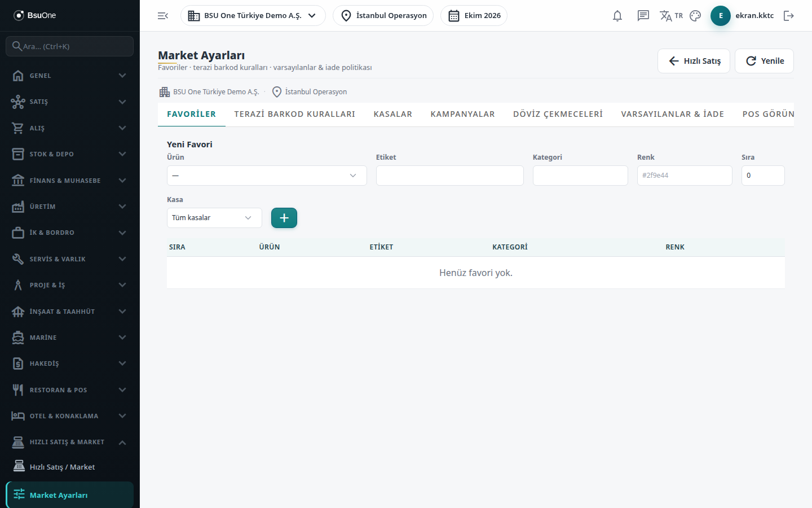The height and width of the screenshot is (508, 812).
Task: Click the BsuOne logo
Action: 35,15
